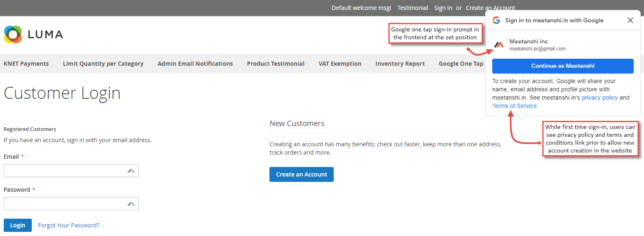Click Create an Account header link
644x236 pixels.
coord(490,8)
